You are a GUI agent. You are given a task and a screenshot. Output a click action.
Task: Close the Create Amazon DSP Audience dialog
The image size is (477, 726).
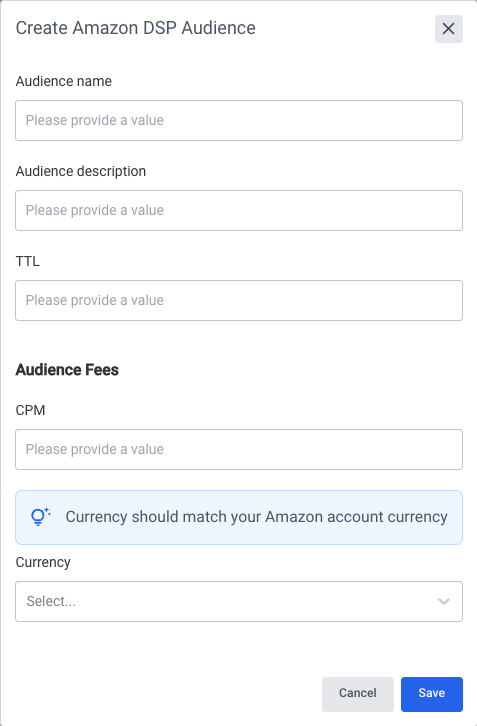[448, 29]
